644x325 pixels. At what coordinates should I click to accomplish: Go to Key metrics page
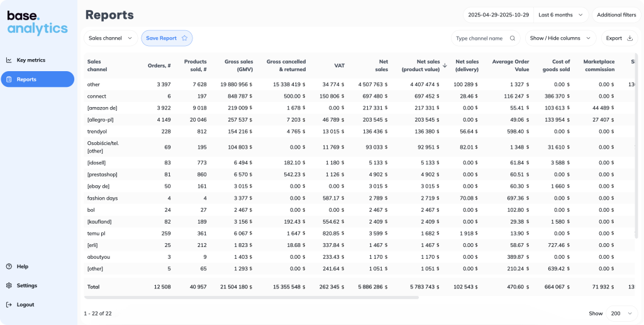coord(31,60)
